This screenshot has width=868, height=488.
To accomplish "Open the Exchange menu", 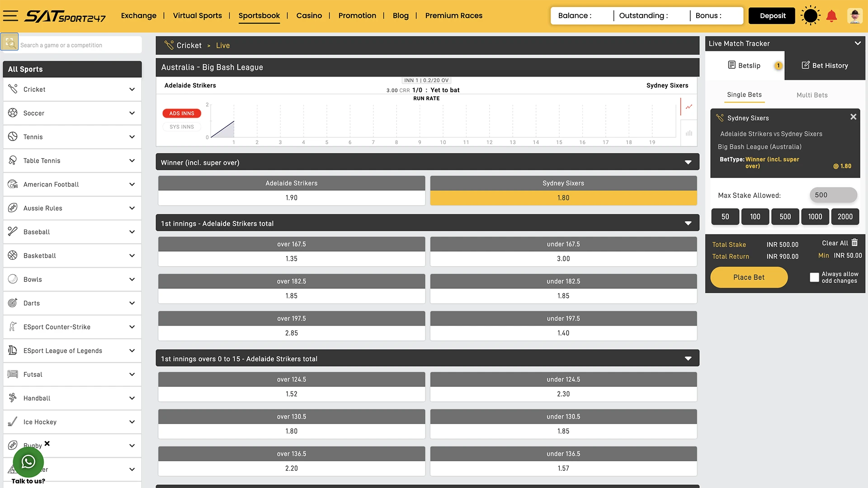I will [138, 16].
